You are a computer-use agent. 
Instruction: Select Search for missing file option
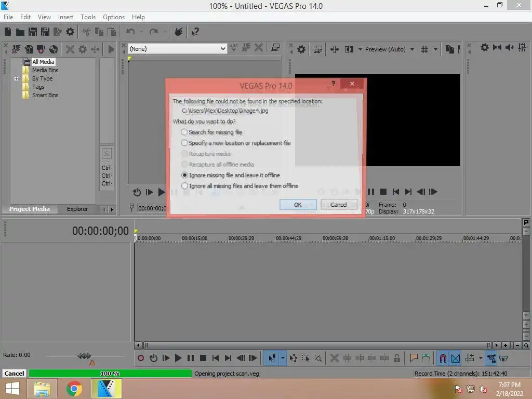click(x=212, y=132)
